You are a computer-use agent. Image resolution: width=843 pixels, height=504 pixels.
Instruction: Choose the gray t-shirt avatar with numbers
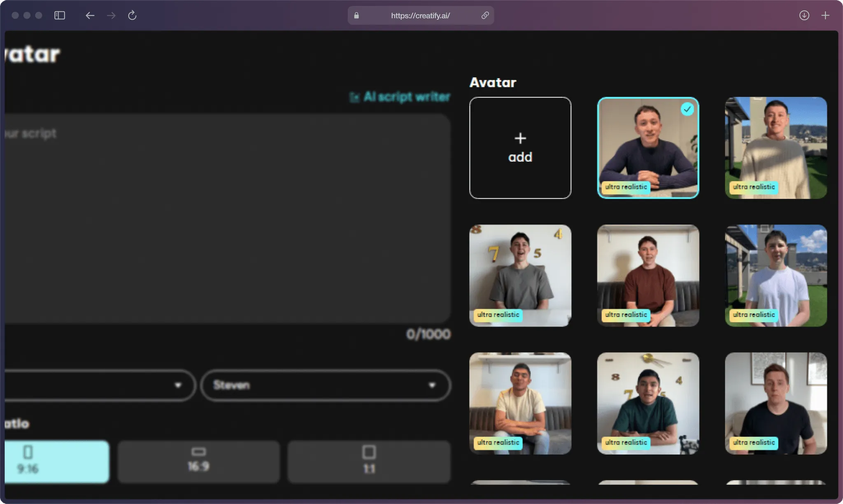[x=520, y=276]
